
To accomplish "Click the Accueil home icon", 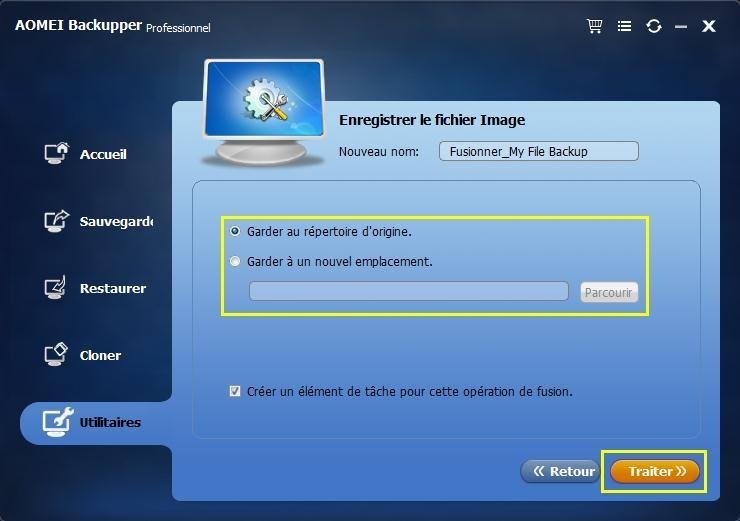I will click(57, 153).
